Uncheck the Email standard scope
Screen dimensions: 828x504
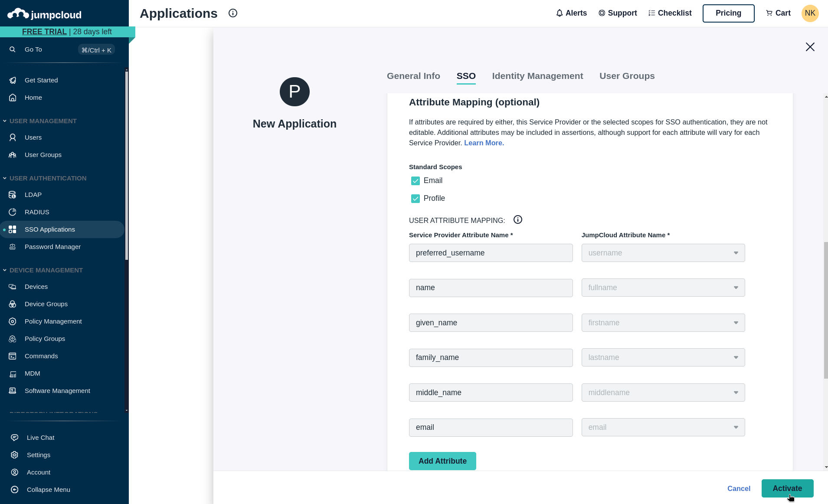point(415,180)
